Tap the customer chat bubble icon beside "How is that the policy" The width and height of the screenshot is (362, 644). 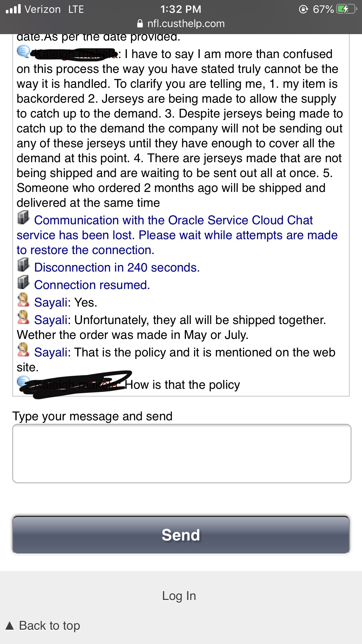(23, 382)
